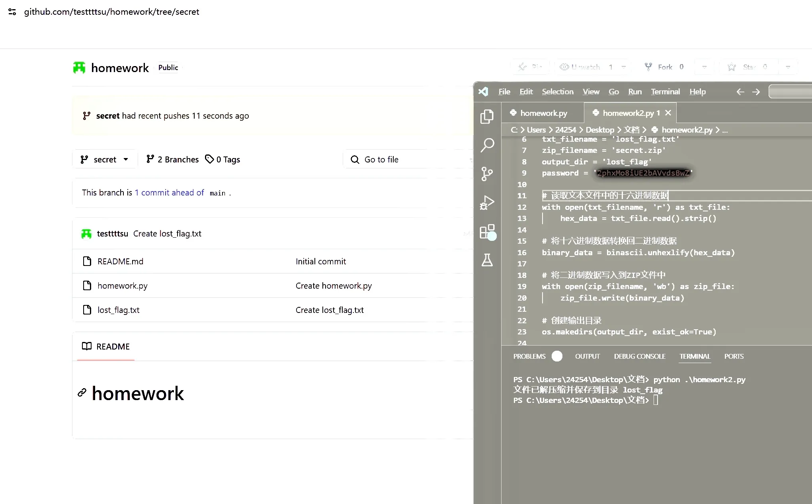This screenshot has width=812, height=504.
Task: Open the Extensions view icon
Action: (x=487, y=232)
